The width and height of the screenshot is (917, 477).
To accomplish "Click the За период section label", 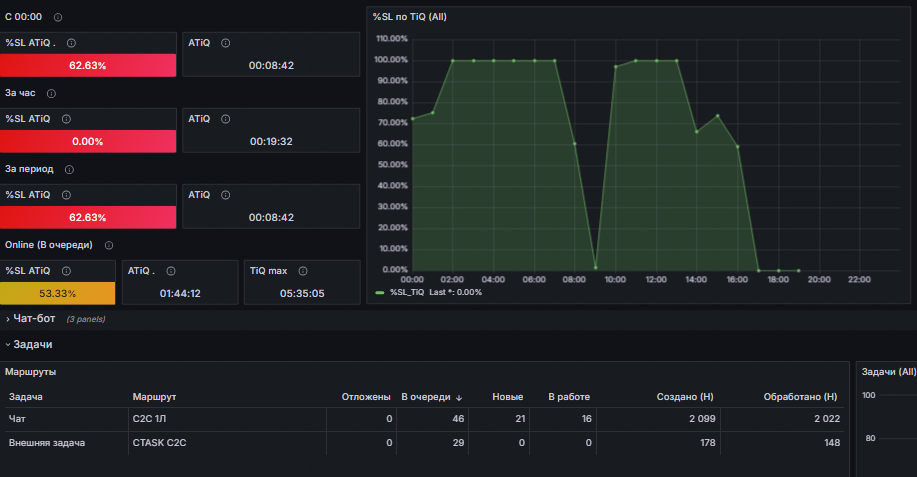I will pos(29,169).
